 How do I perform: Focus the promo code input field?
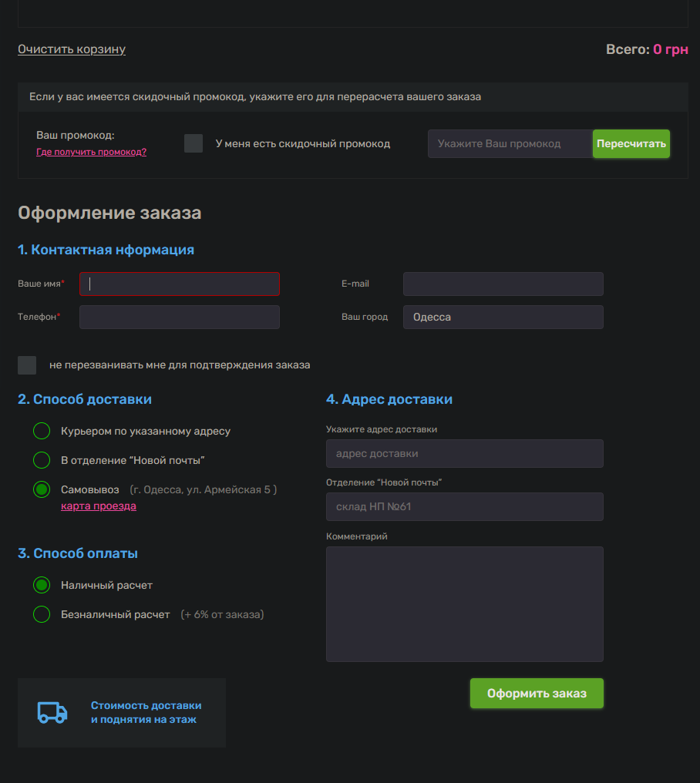510,144
